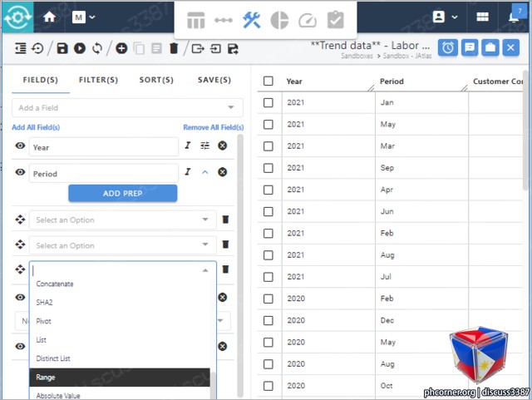Switch to the FIELD(S) tab
The height and width of the screenshot is (400, 532).
coord(41,80)
